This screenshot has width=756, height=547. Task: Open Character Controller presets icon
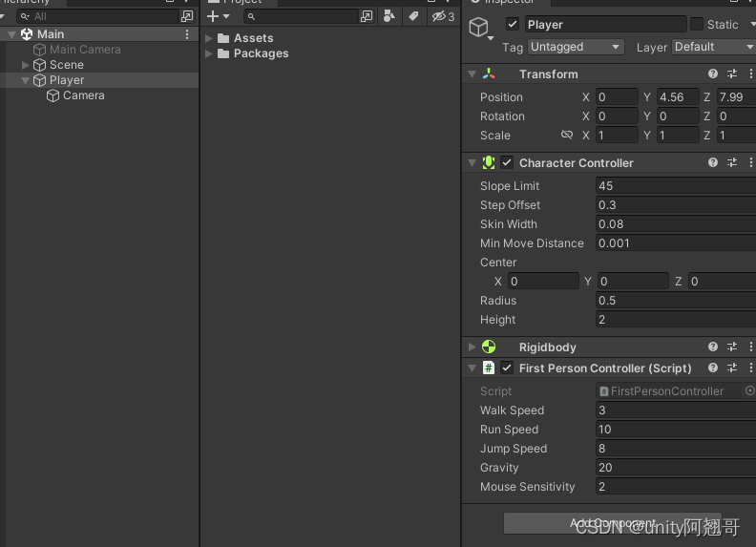click(x=732, y=162)
